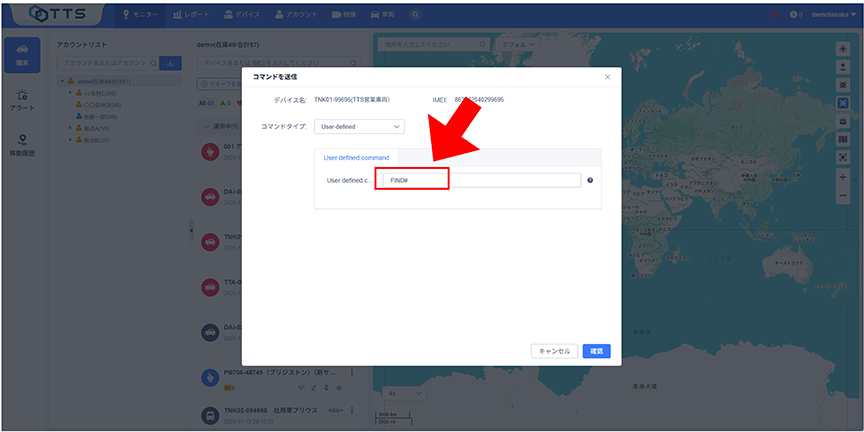This screenshot has height=432, width=864.
Task: Click the three-dot menu for TNK02-054998
Action: pyautogui.click(x=352, y=410)
